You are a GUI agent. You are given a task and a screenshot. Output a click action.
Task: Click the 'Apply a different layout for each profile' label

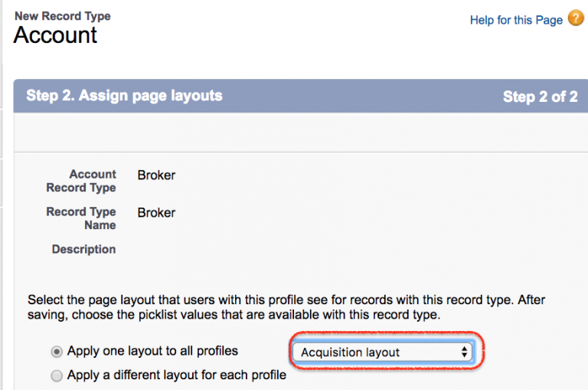pos(176,375)
